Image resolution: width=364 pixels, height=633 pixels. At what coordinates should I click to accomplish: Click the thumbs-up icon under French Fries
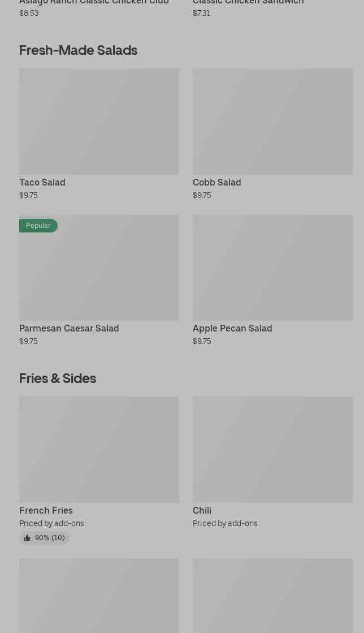pos(27,538)
